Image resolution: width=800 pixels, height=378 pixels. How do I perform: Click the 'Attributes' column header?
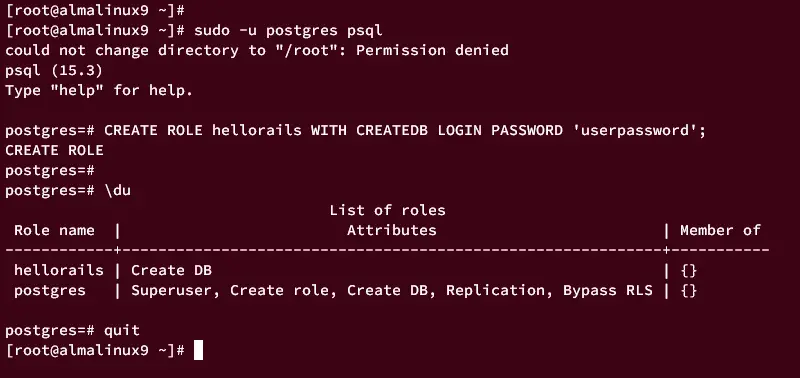(392, 231)
